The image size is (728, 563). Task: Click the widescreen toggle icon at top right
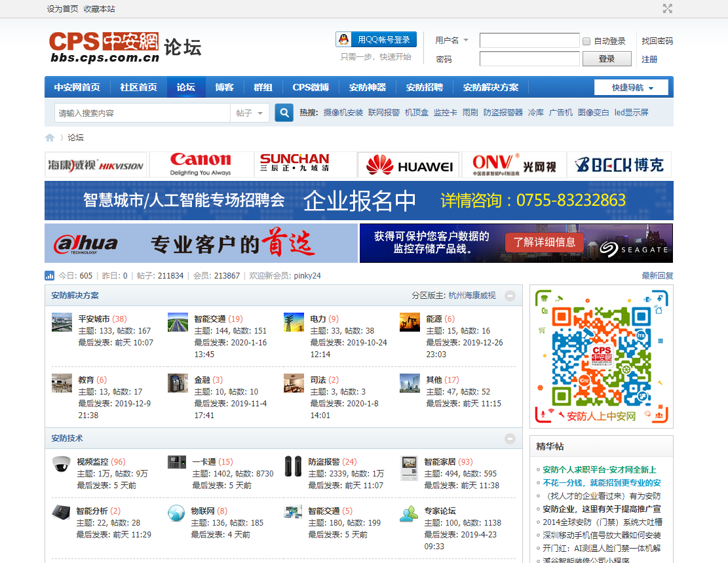(x=668, y=9)
